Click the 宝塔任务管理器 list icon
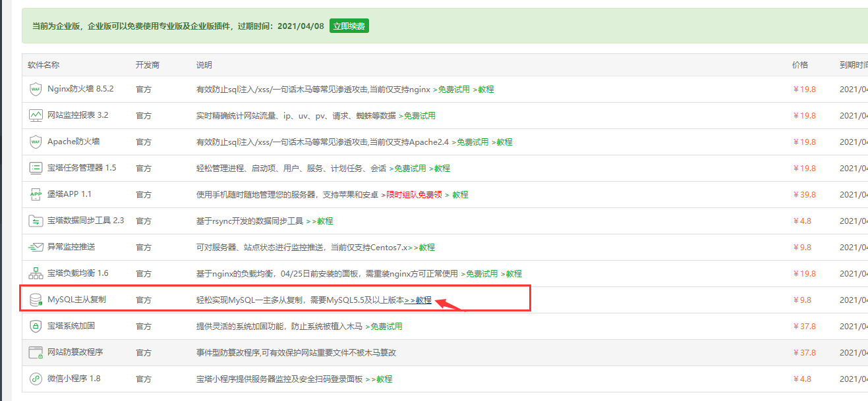 click(x=36, y=168)
